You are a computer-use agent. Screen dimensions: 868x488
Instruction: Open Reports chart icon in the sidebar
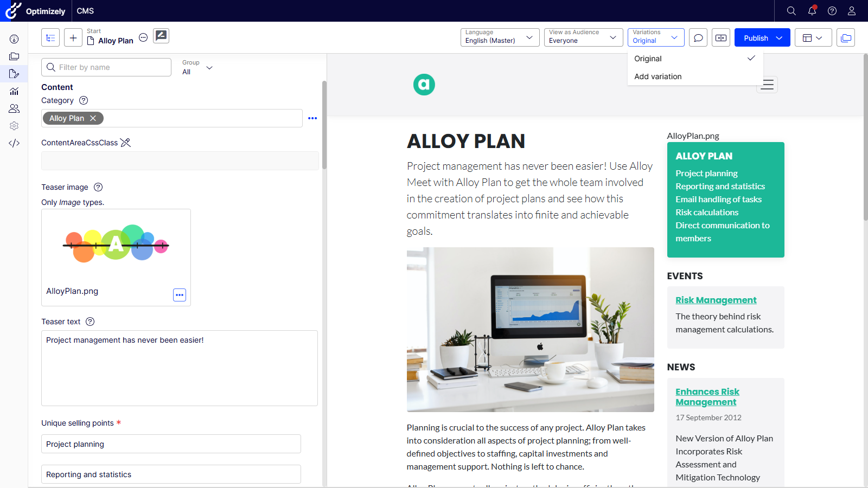coord(14,91)
